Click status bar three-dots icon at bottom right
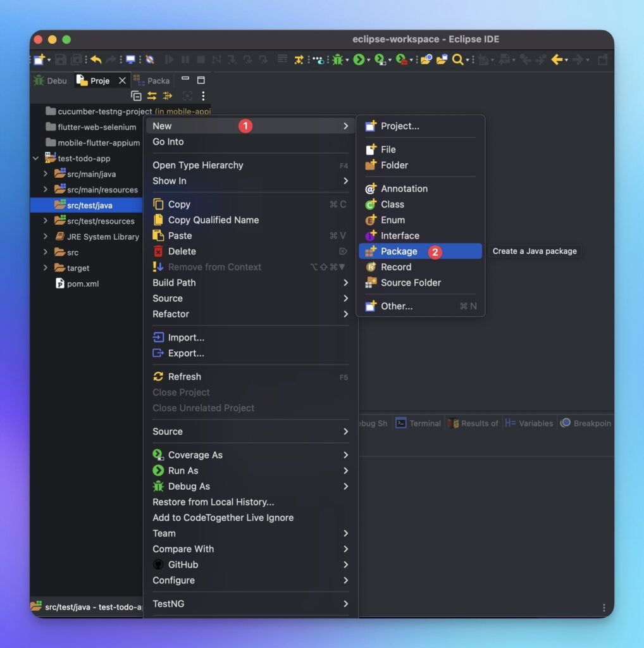Image resolution: width=644 pixels, height=648 pixels. coord(604,607)
